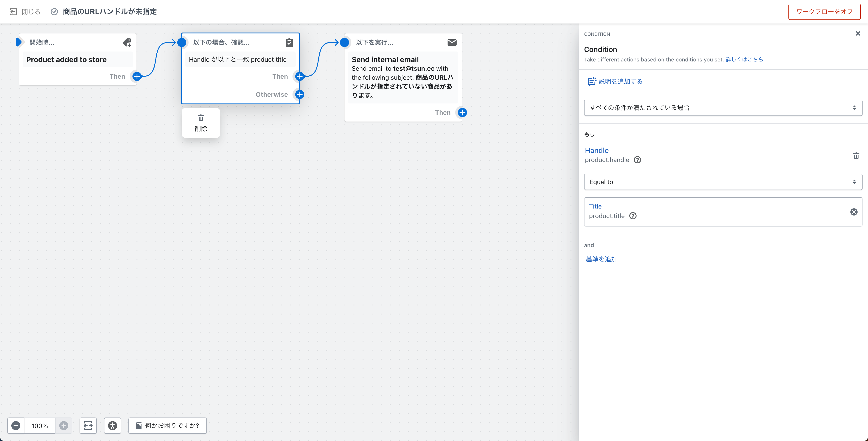
Task: Select the Send internal email action node
Action: 403,77
